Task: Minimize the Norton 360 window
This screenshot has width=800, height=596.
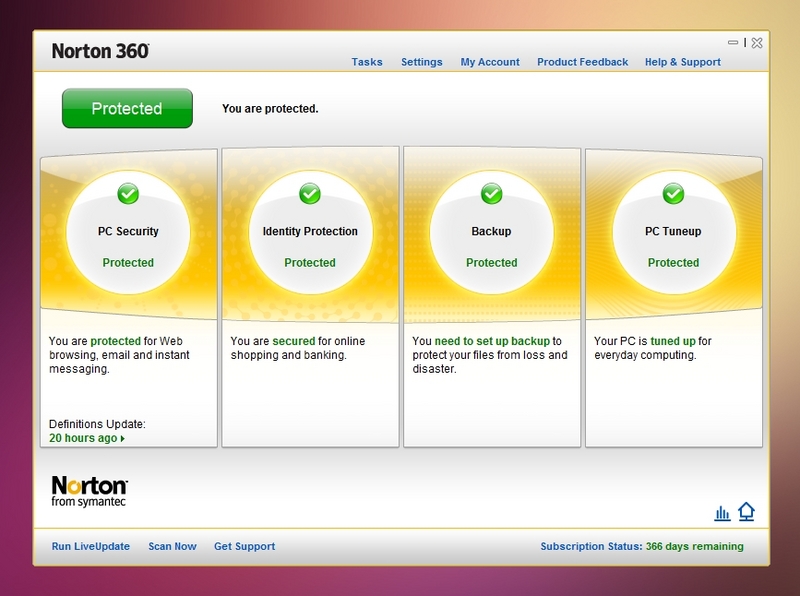Action: 733,43
